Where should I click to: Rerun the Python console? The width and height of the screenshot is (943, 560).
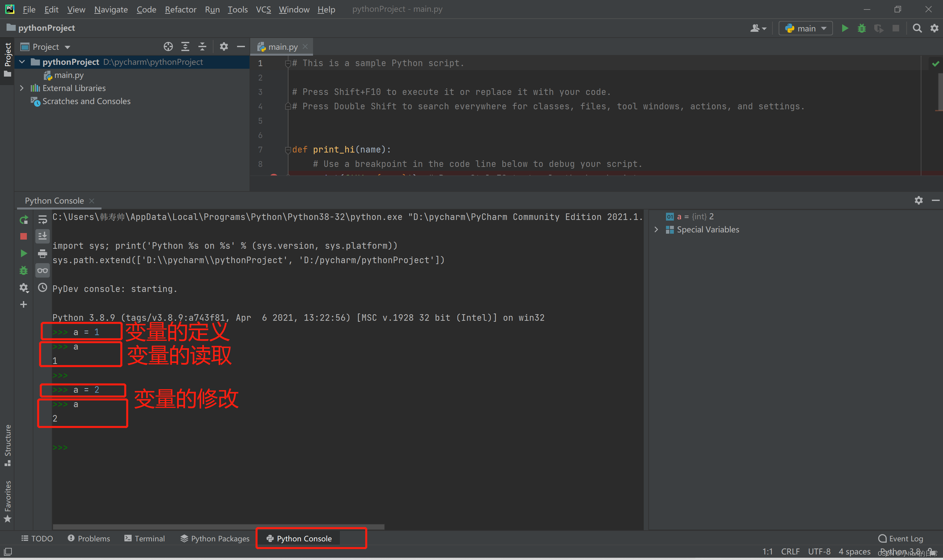[23, 219]
